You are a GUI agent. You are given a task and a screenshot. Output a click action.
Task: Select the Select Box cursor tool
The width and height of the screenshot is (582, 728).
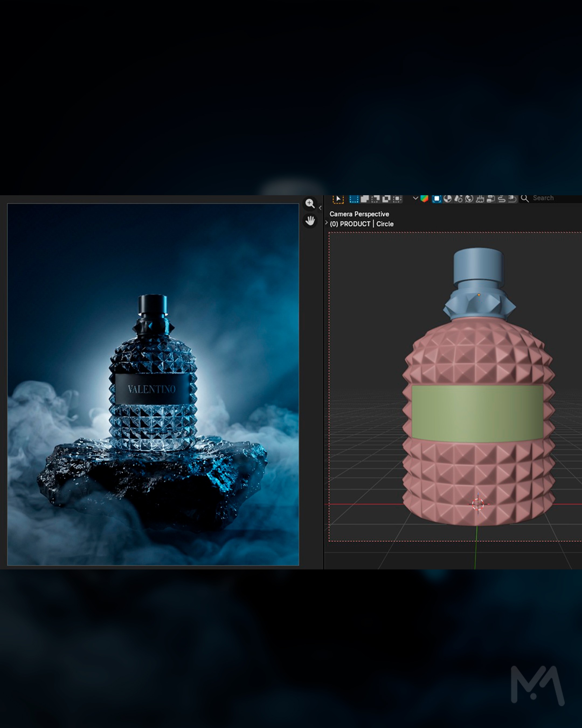(x=338, y=199)
